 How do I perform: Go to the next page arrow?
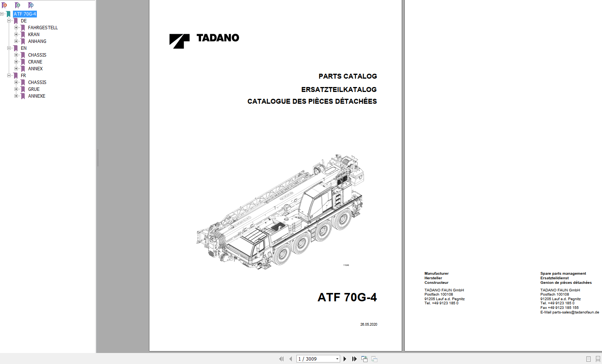(x=345, y=359)
